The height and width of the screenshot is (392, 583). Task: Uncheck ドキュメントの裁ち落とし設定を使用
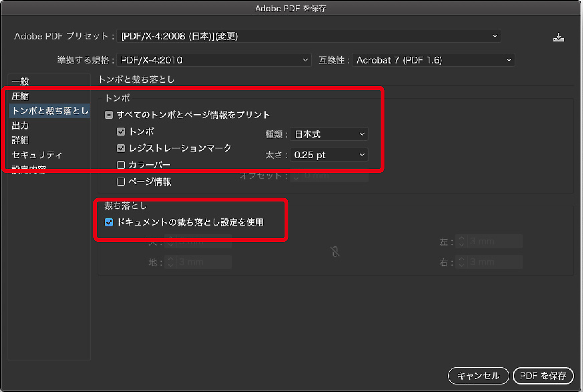pos(109,222)
